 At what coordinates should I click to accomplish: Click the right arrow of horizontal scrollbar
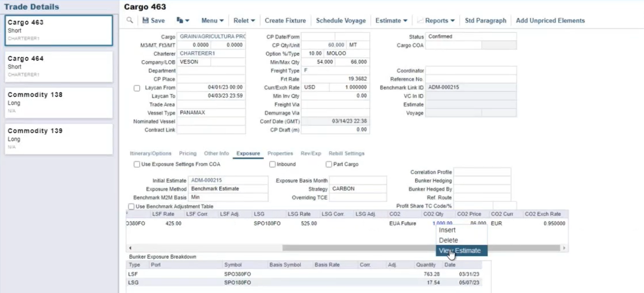pos(564,248)
